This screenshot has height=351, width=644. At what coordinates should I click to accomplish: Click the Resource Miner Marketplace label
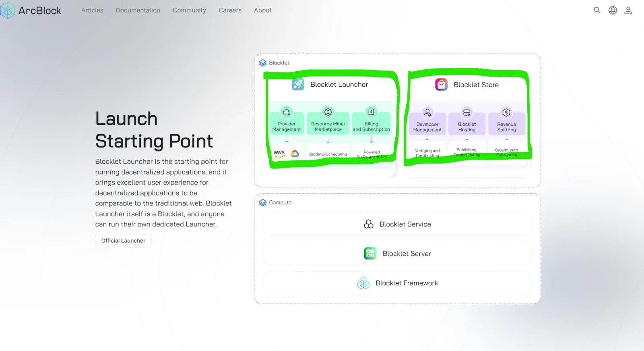click(x=328, y=127)
